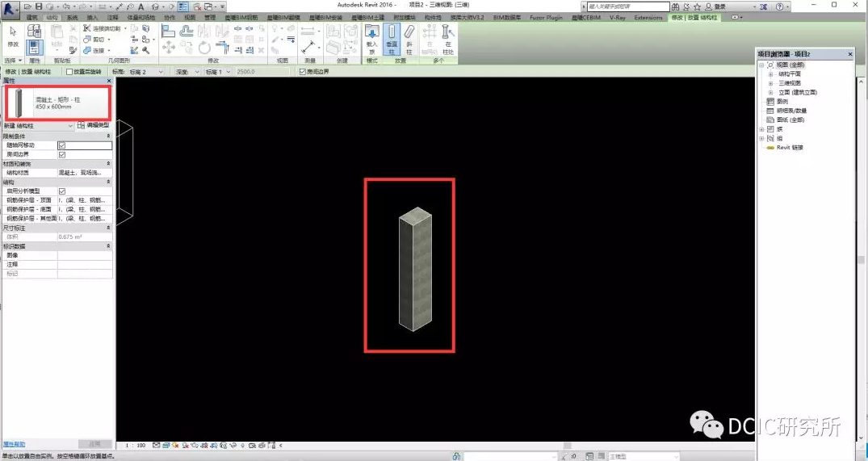Expand the 结构平面 node in project browser
The height and width of the screenshot is (461, 868).
pos(770,74)
